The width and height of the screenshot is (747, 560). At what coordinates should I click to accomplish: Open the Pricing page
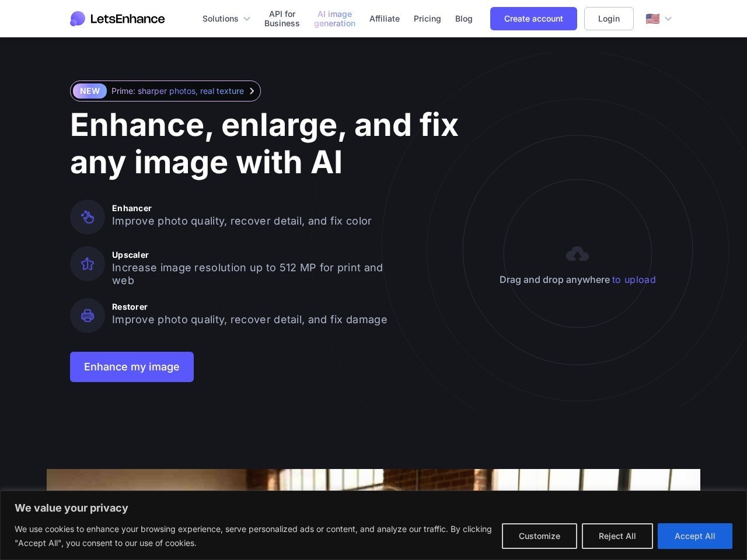[x=427, y=19]
